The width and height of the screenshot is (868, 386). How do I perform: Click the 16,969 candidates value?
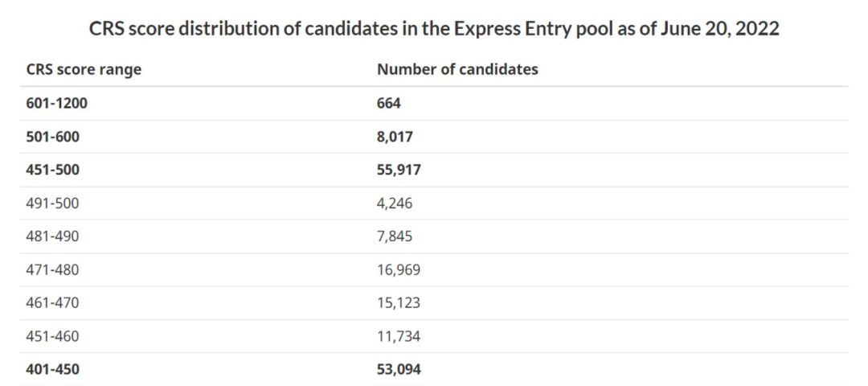tap(399, 270)
